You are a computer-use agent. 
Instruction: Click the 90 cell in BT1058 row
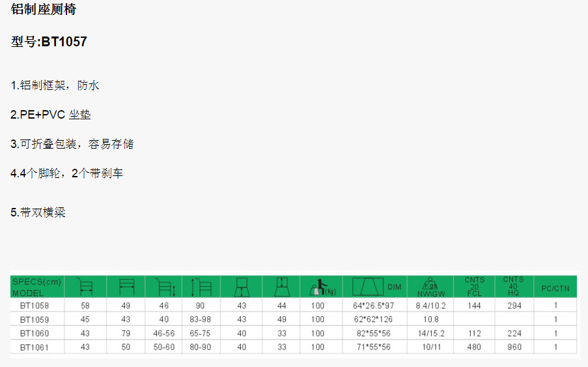(201, 306)
